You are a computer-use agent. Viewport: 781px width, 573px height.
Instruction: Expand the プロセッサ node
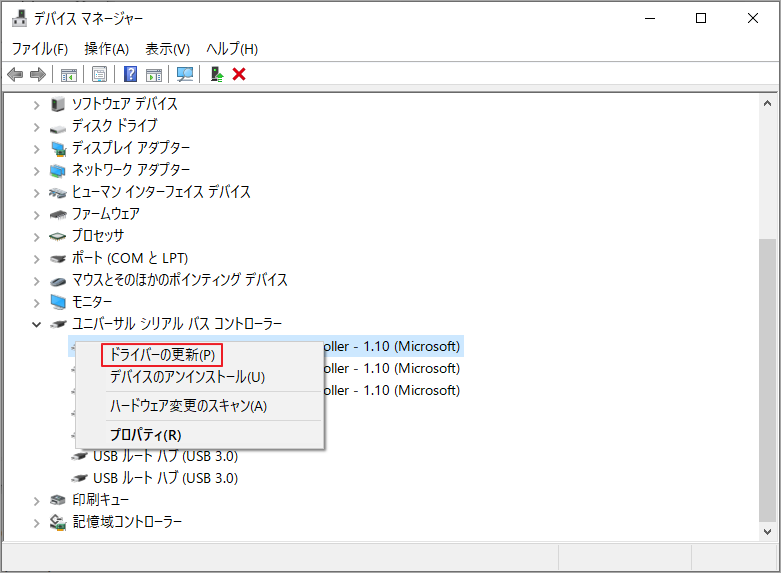[36, 237]
